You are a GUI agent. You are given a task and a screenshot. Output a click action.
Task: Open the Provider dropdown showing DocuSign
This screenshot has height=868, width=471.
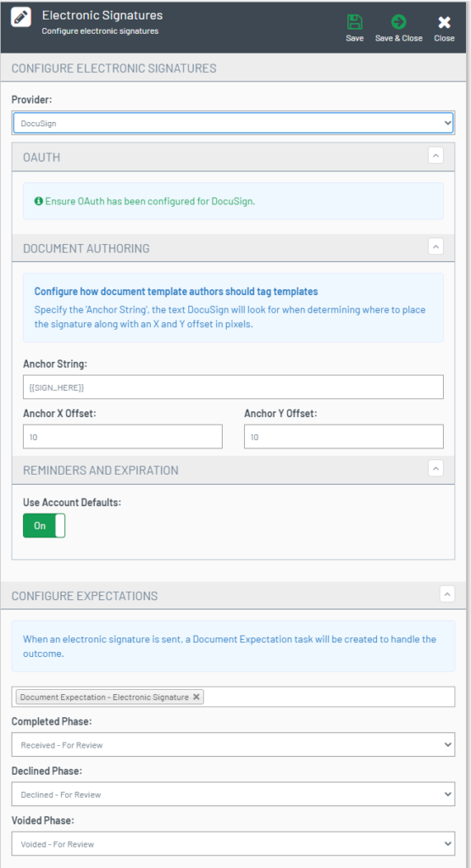(233, 124)
